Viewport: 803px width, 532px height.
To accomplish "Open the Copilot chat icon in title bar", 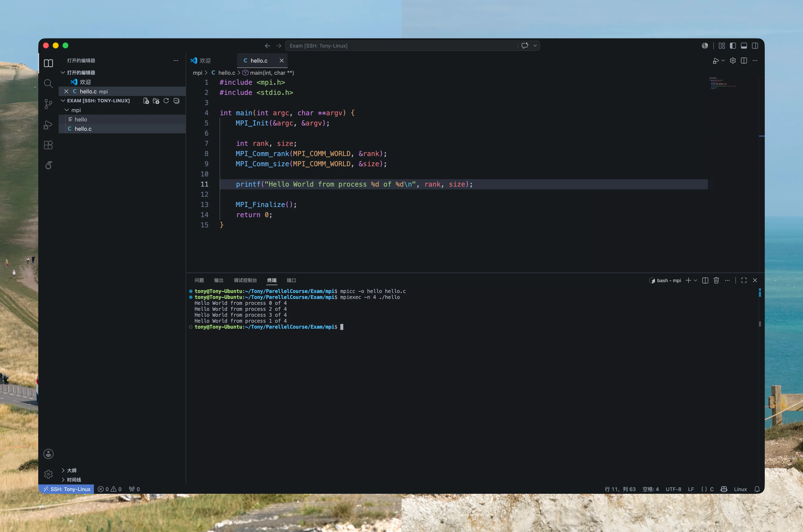I will (x=525, y=46).
